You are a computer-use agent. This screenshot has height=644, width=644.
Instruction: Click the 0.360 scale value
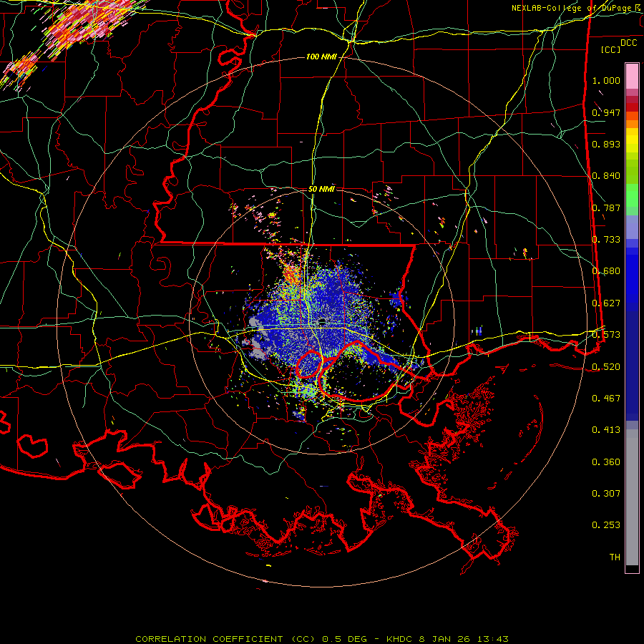point(606,462)
